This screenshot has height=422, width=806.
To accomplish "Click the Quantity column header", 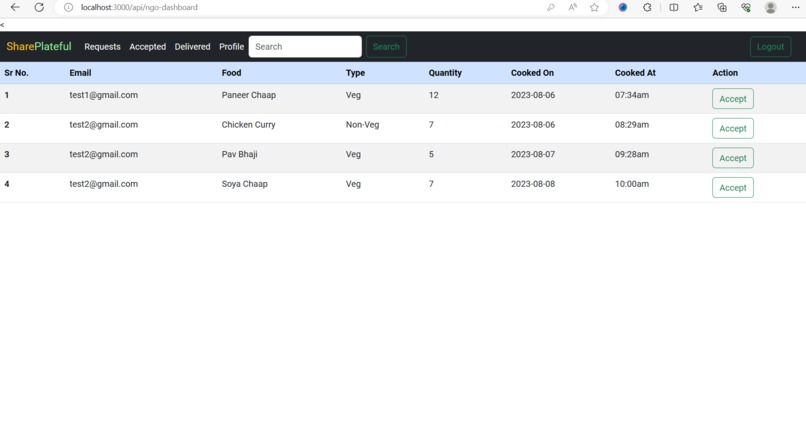I will point(445,73).
